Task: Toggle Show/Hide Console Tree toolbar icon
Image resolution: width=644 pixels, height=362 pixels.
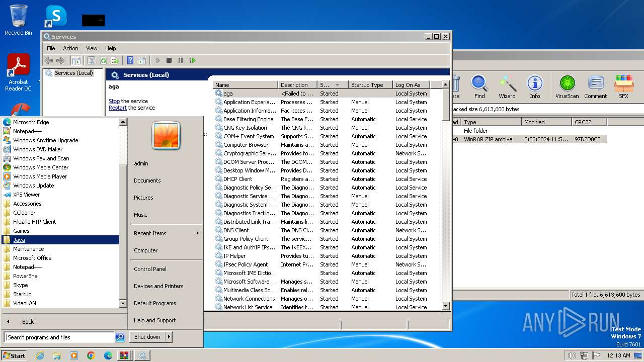Action: [x=76, y=60]
